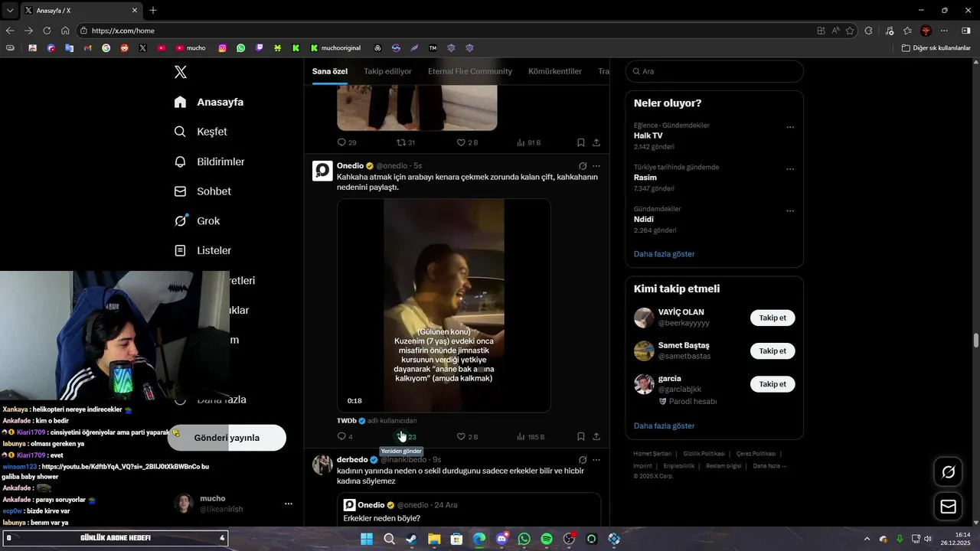The width and height of the screenshot is (980, 551).
Task: Show more suggestions under Kimi takip etmeli
Action: tap(665, 425)
